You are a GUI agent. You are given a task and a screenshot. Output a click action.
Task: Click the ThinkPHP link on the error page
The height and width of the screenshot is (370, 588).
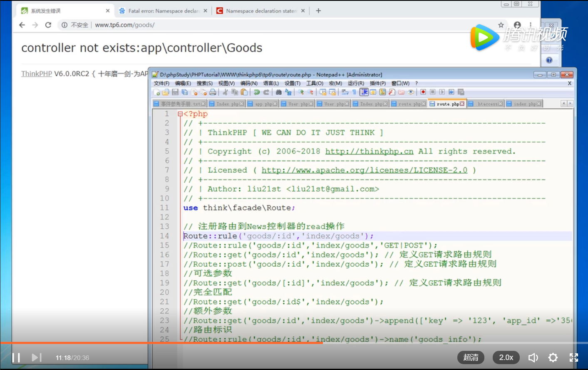[37, 74]
